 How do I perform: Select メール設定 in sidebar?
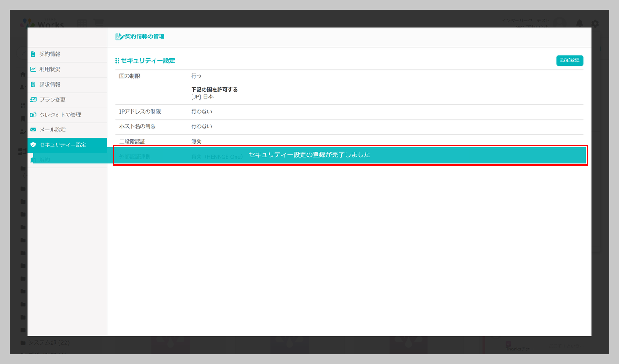[67, 130]
